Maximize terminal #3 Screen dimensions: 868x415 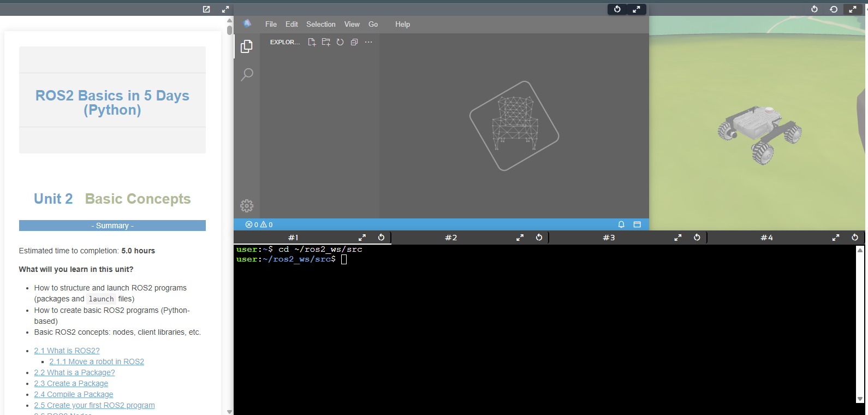tap(677, 238)
